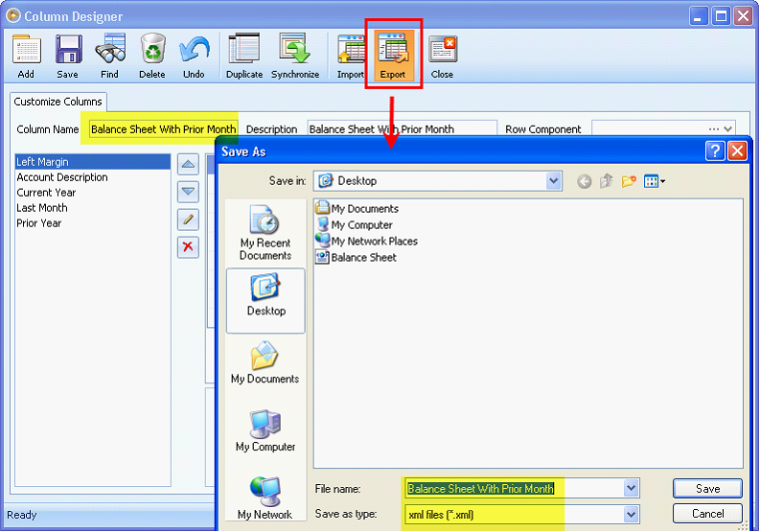Expand the File name dropdown arrow

tap(631, 488)
